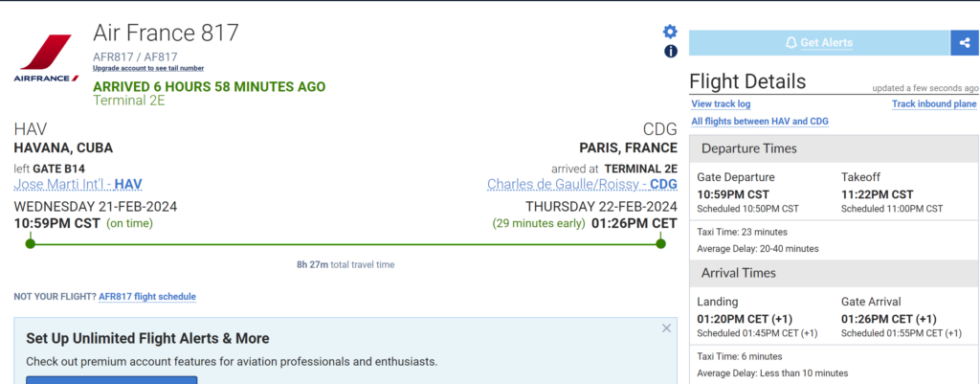The image size is (980, 384).
Task: Click the share icon button
Action: point(964,43)
